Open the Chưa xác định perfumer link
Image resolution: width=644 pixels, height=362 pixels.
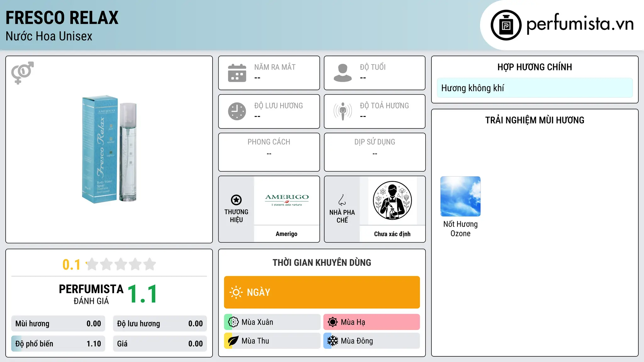392,234
